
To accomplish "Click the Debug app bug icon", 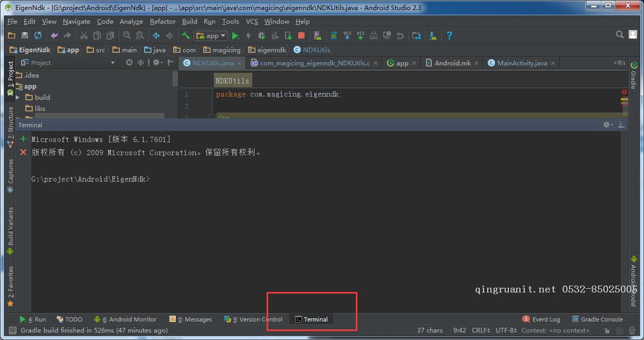I will (262, 35).
